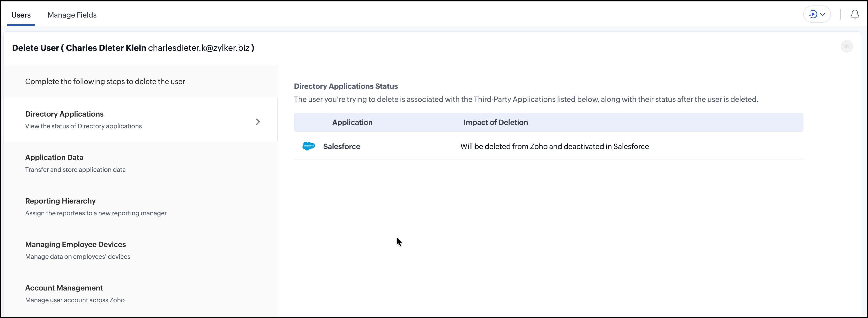Image resolution: width=868 pixels, height=318 pixels.
Task: Click the Salesforce cloud logo icon
Action: coord(308,146)
